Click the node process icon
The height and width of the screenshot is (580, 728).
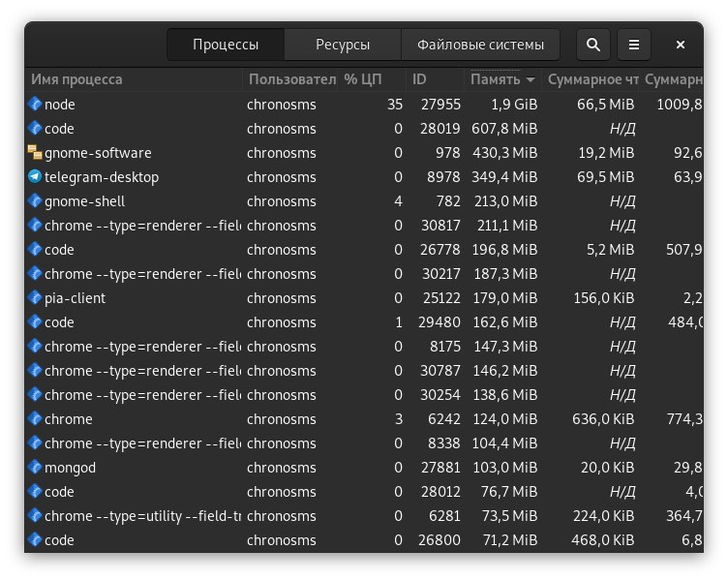(x=35, y=104)
